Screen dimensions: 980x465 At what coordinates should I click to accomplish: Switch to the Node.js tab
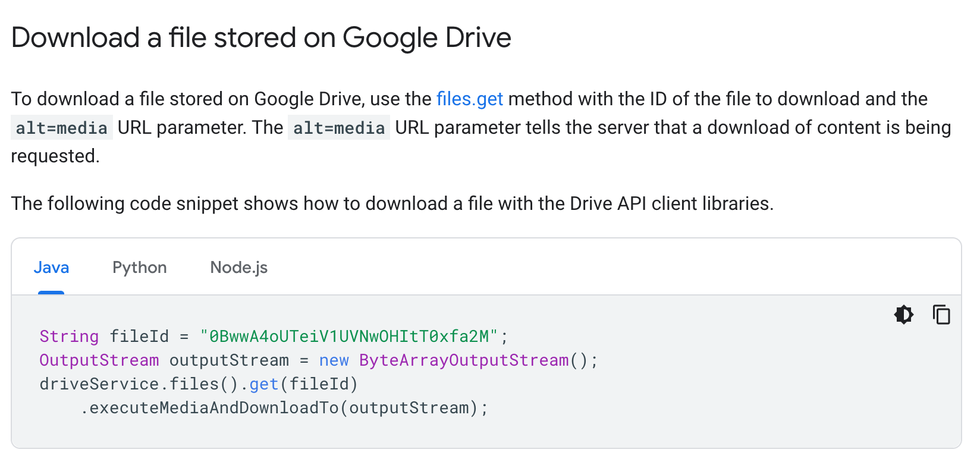(x=239, y=268)
